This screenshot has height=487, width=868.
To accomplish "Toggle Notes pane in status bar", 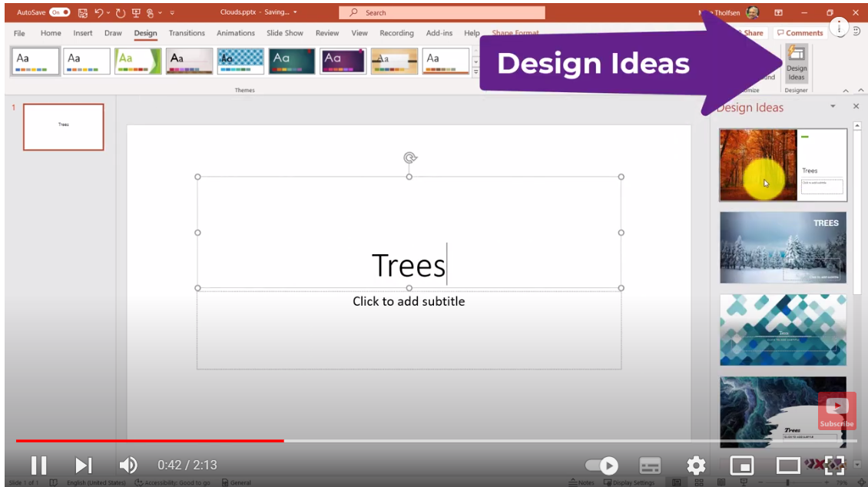I will pyautogui.click(x=581, y=482).
